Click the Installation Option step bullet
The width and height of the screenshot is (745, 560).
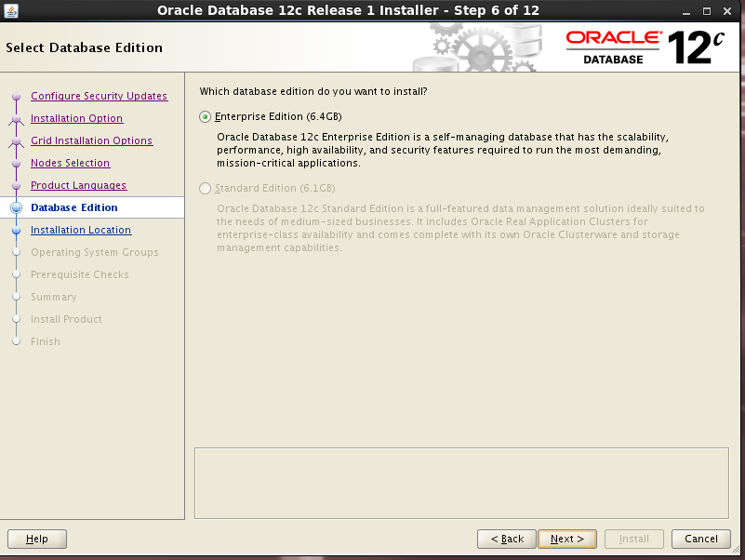pos(16,119)
